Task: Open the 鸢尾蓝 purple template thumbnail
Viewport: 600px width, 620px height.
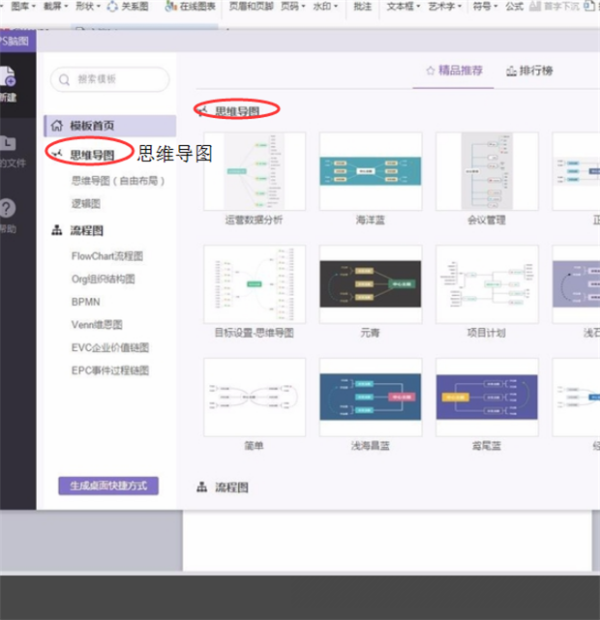Action: [487, 397]
